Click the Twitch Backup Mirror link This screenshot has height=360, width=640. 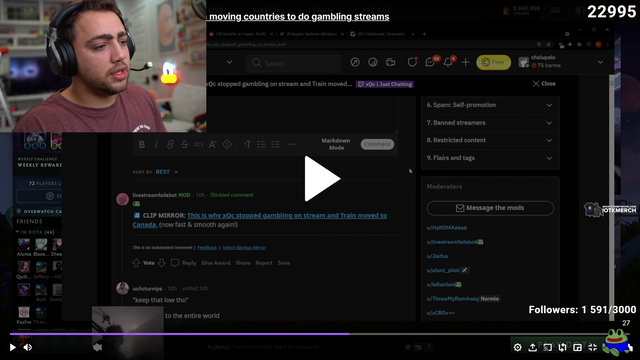pyautogui.click(x=244, y=247)
